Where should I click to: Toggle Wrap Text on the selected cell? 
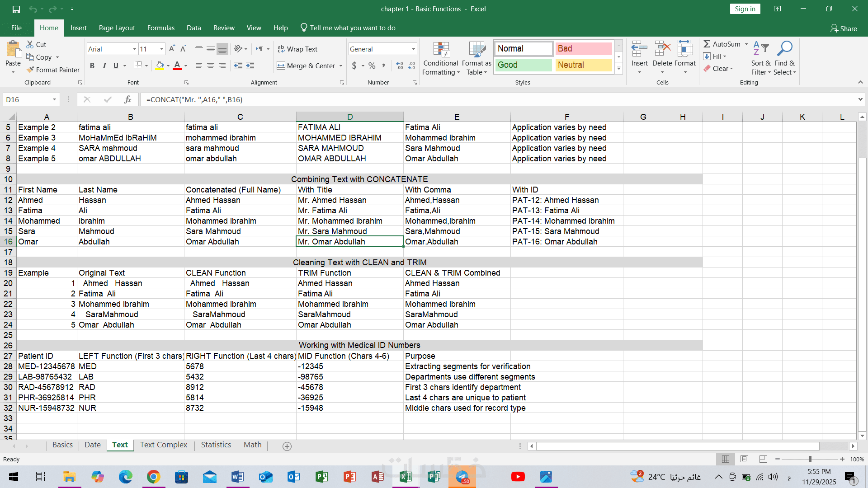[x=297, y=49]
